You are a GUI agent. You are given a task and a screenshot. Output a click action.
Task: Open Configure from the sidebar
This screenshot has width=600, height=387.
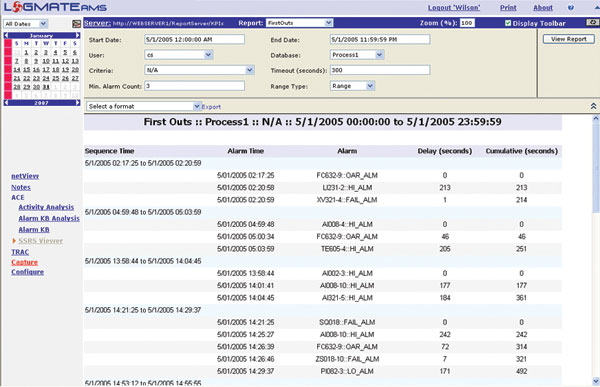point(28,272)
